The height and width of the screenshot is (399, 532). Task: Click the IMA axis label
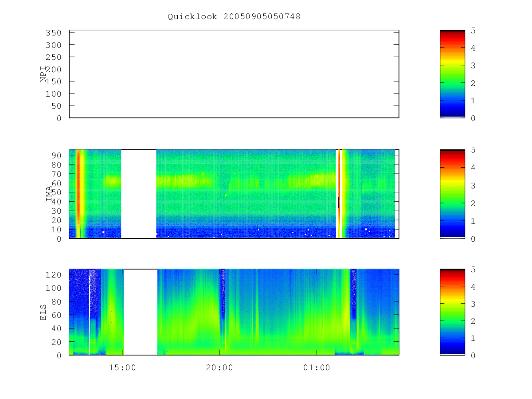click(48, 194)
